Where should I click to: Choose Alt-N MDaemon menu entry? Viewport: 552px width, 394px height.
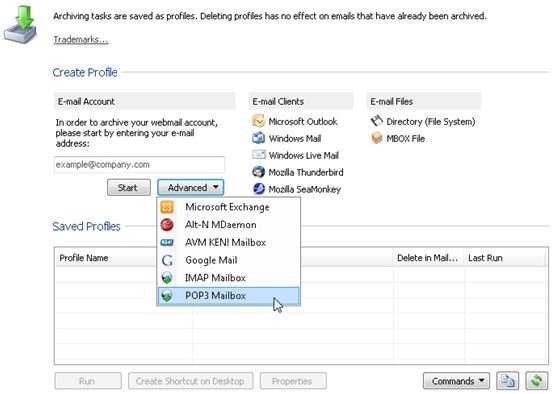228,225
